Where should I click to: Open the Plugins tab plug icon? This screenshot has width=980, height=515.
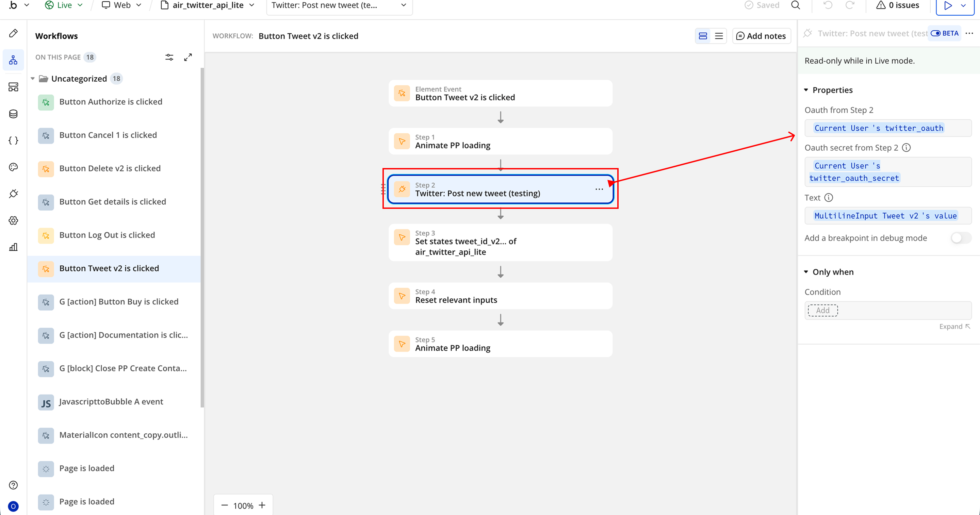pyautogui.click(x=13, y=194)
